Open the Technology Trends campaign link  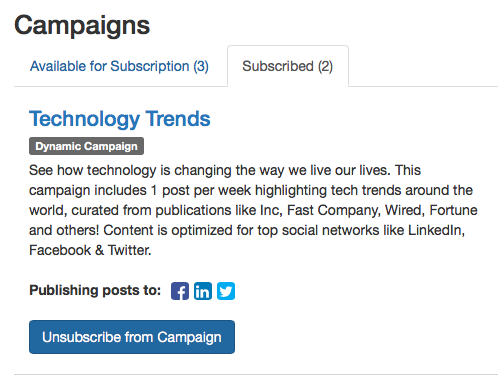point(120,119)
